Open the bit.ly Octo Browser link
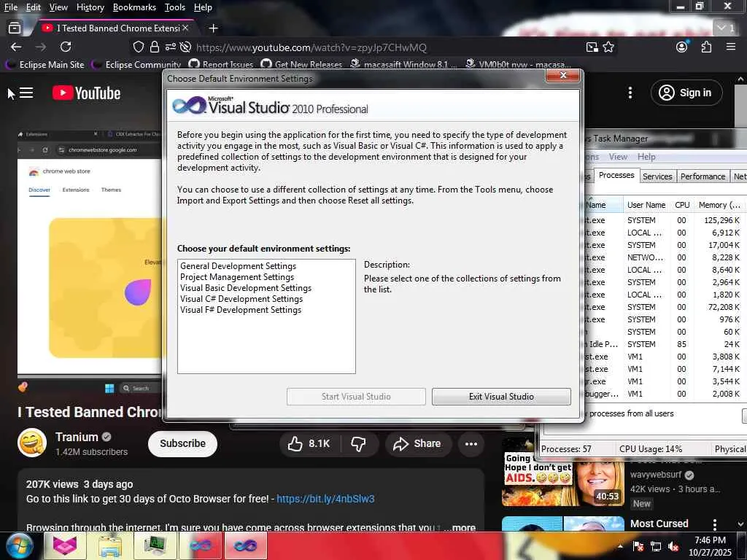747x560 pixels. point(325,499)
